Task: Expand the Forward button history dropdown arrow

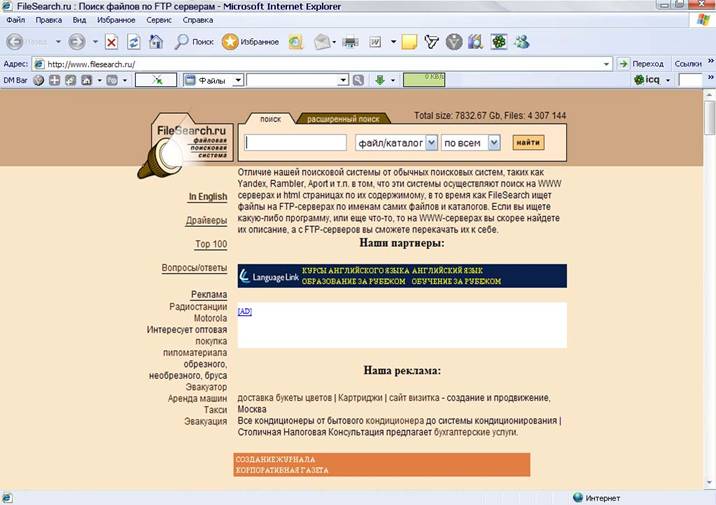Action: pos(95,42)
